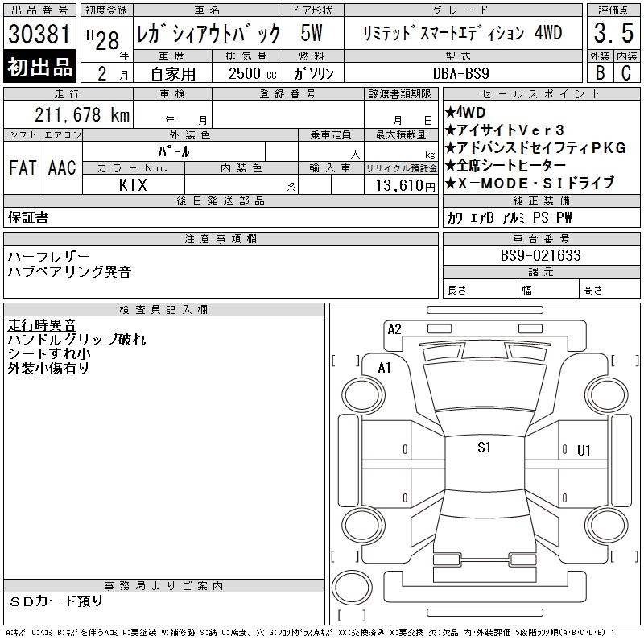The width and height of the screenshot is (644, 644).
Task: Click the 長さ dimension field
Action: (x=480, y=288)
